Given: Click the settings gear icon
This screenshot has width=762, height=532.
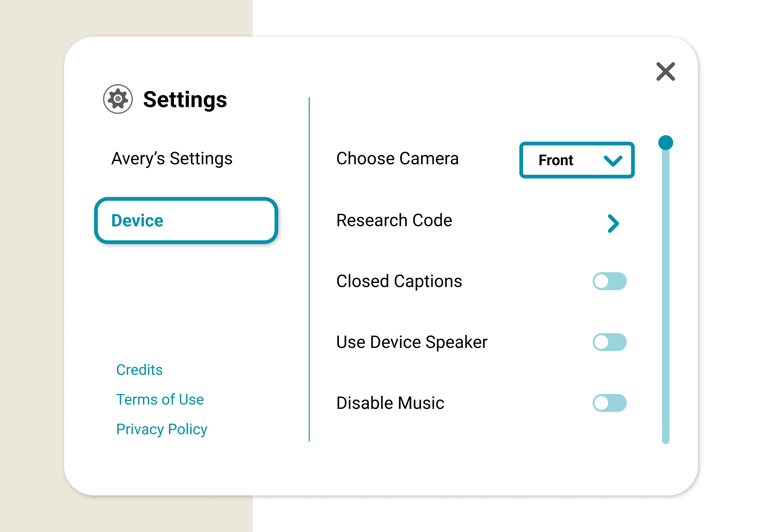Looking at the screenshot, I should (118, 99).
